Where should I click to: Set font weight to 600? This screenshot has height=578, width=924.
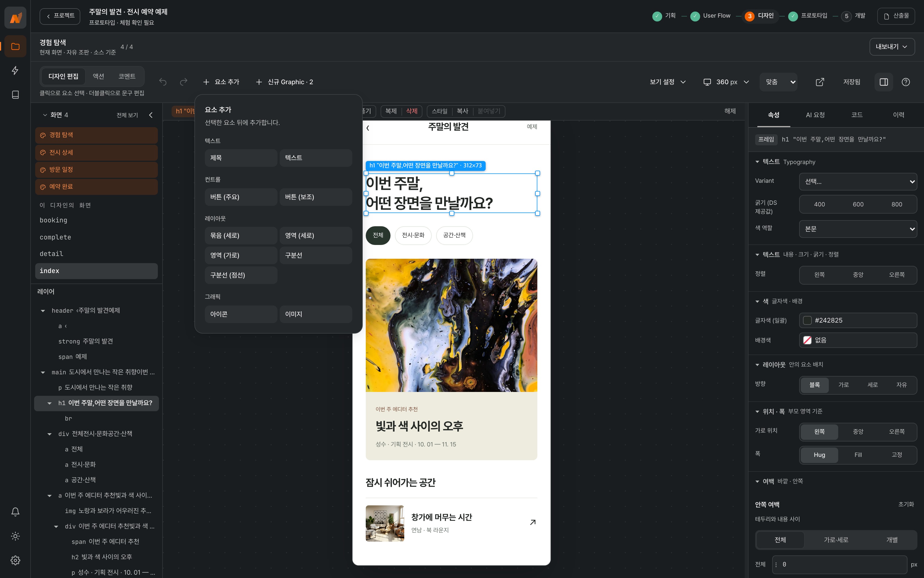coord(858,205)
